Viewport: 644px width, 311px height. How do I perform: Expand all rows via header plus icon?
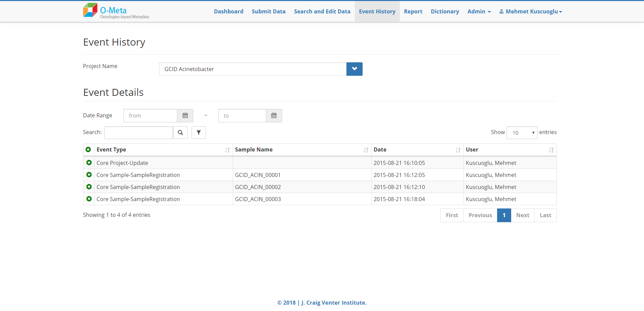point(88,149)
